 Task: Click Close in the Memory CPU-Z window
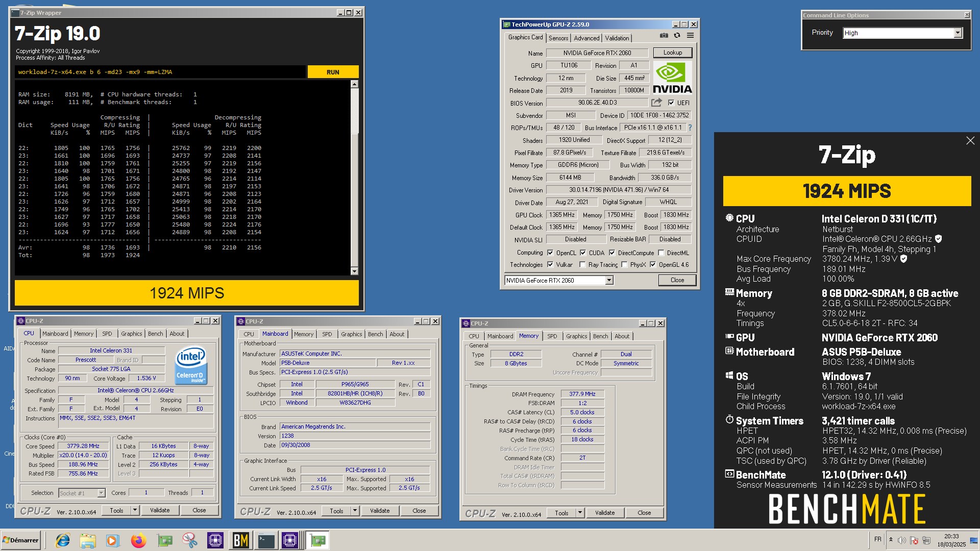pyautogui.click(x=644, y=513)
